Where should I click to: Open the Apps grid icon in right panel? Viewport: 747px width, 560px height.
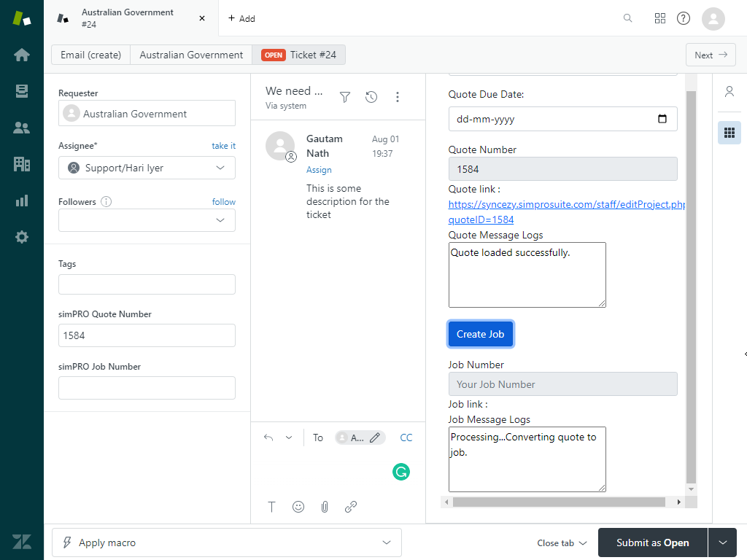729,133
